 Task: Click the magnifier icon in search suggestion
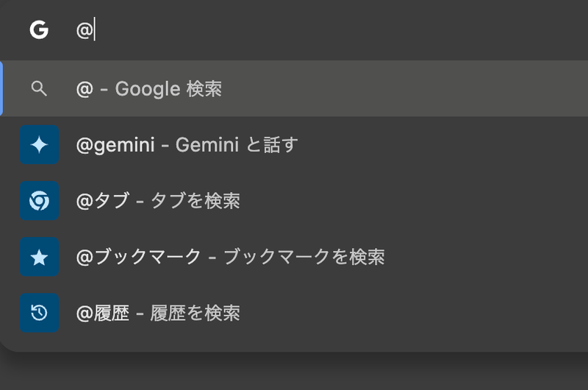[x=39, y=89]
